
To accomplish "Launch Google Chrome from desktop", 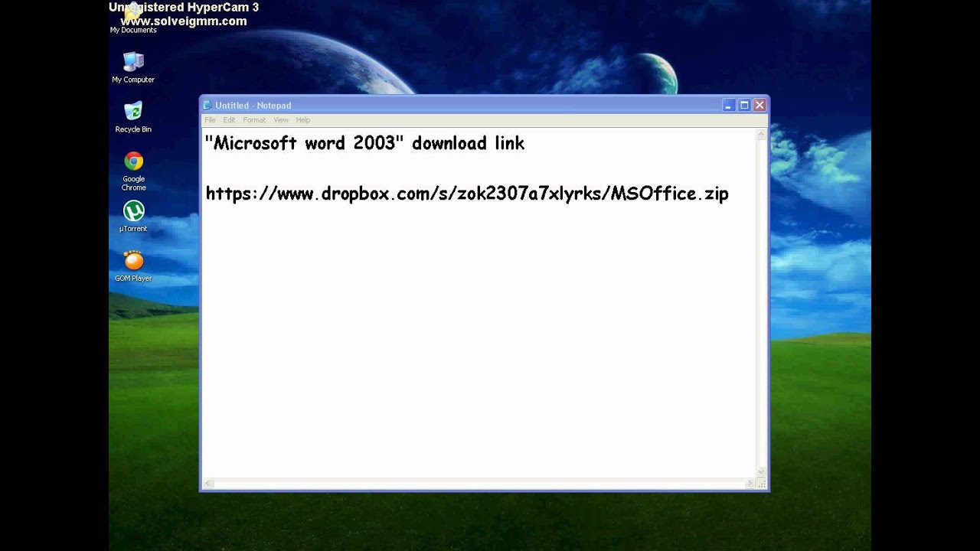I will [x=133, y=171].
